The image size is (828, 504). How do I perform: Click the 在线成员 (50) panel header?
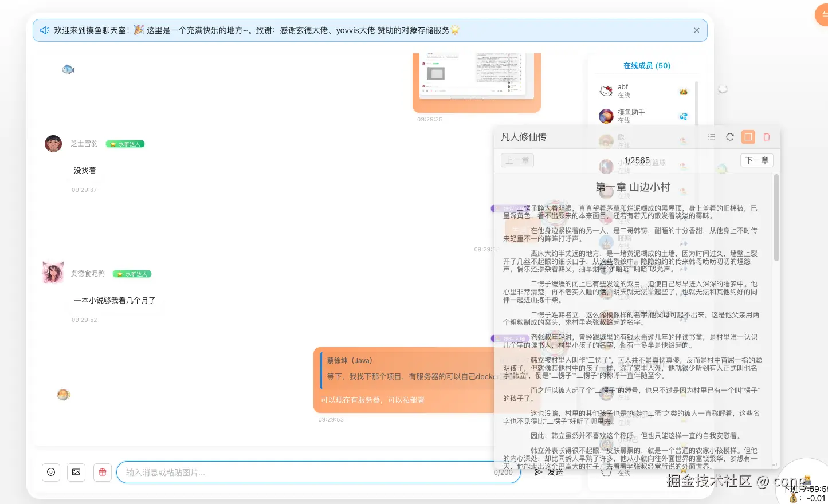click(646, 65)
